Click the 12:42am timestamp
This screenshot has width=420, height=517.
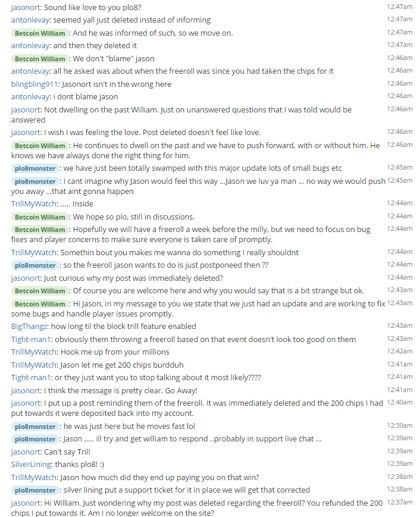[400, 351]
